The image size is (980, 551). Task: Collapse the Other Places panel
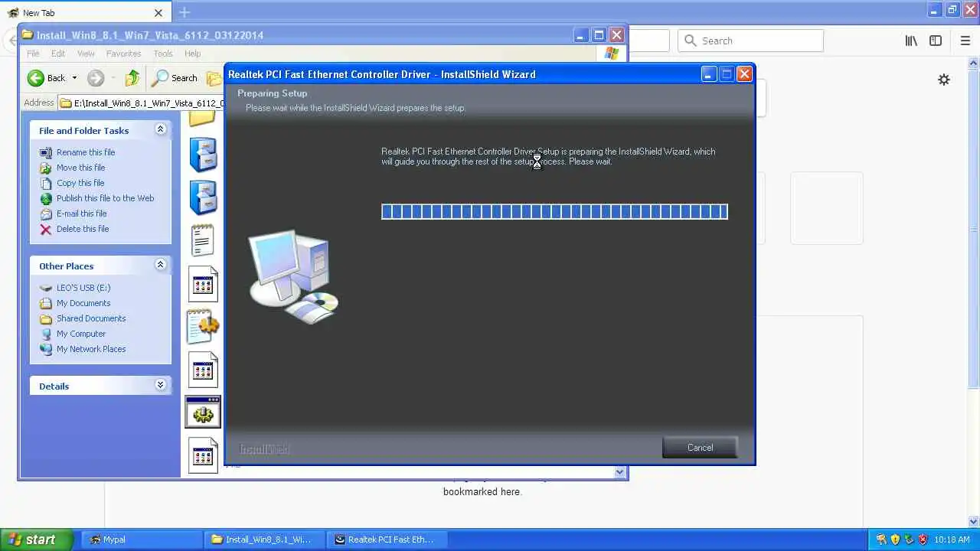click(160, 266)
